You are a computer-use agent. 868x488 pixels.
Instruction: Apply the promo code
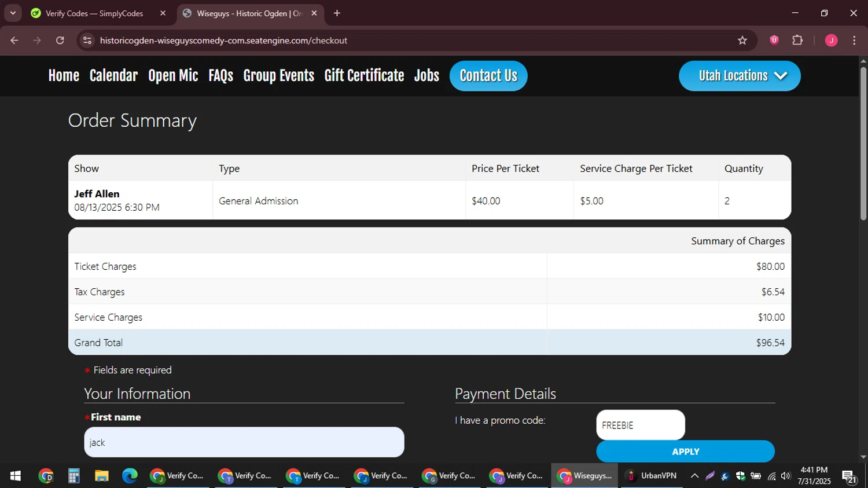click(x=685, y=452)
